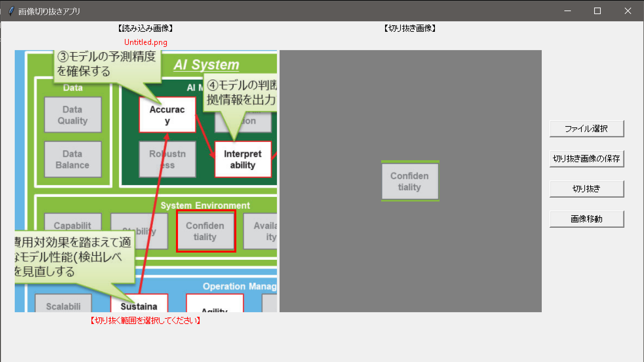Close the 画像切り抜きアプリ window

click(x=628, y=11)
